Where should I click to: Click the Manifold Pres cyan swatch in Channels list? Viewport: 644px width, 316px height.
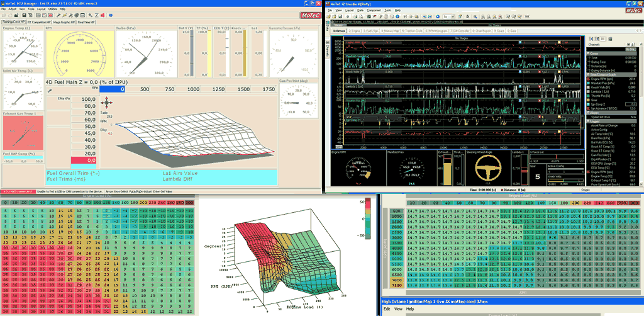click(x=588, y=83)
